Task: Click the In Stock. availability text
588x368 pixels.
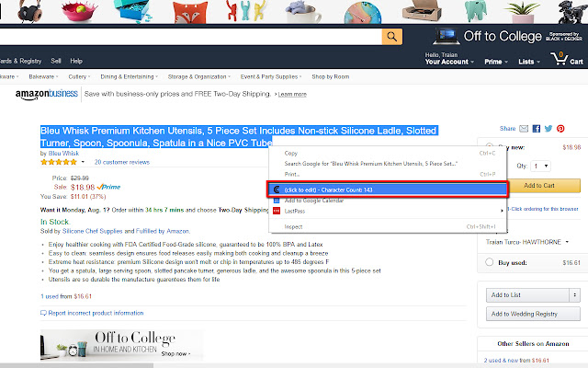Action: 55,222
